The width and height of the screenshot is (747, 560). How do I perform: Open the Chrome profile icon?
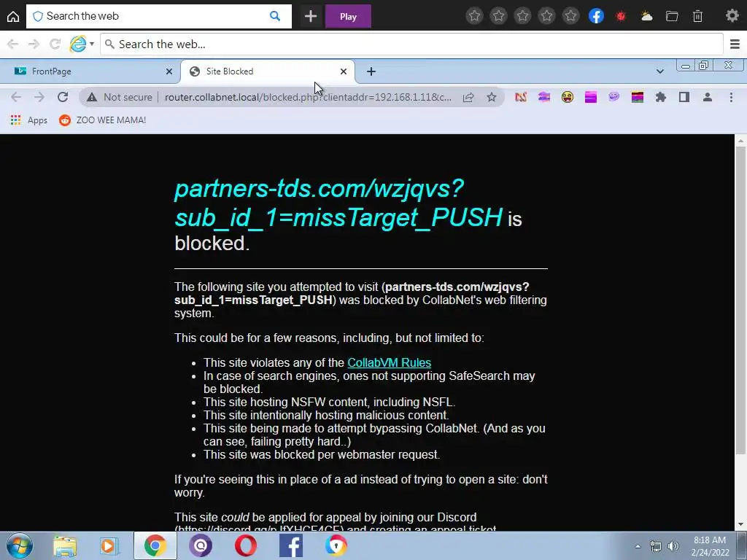[x=708, y=97]
